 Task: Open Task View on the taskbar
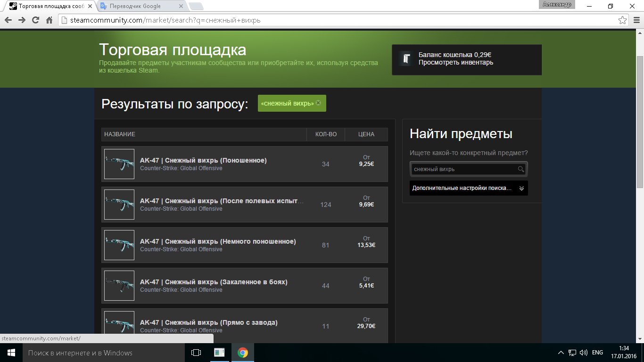[196, 353]
